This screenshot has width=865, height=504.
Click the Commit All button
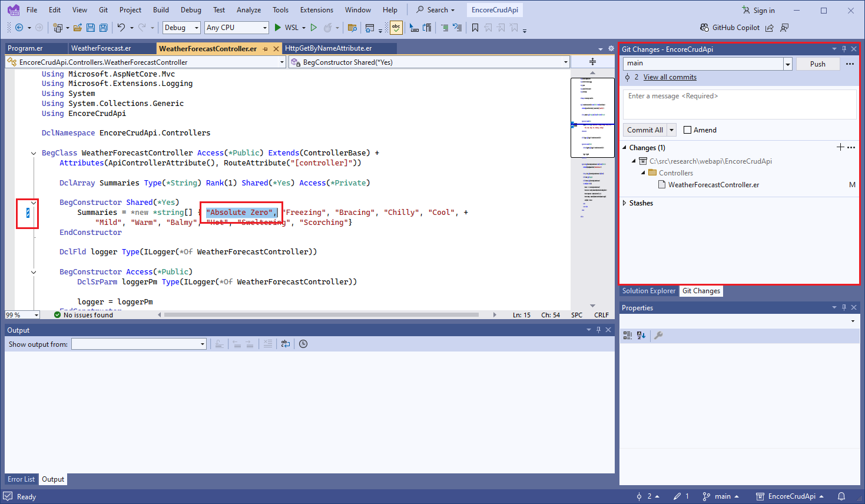645,130
